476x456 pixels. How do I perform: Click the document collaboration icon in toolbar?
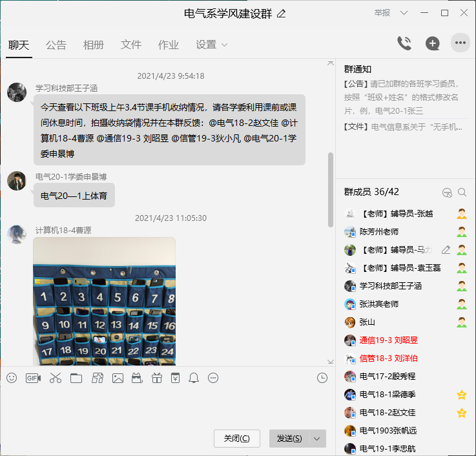tap(98, 378)
